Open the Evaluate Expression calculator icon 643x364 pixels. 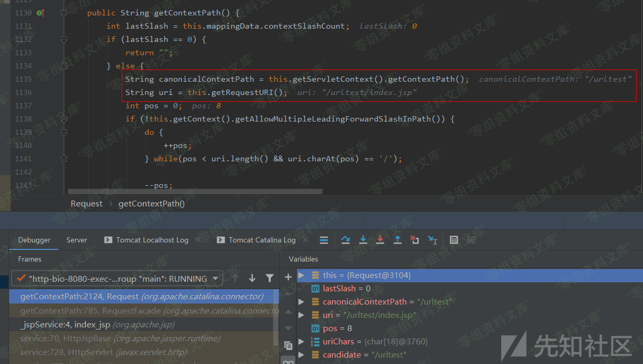[454, 240]
